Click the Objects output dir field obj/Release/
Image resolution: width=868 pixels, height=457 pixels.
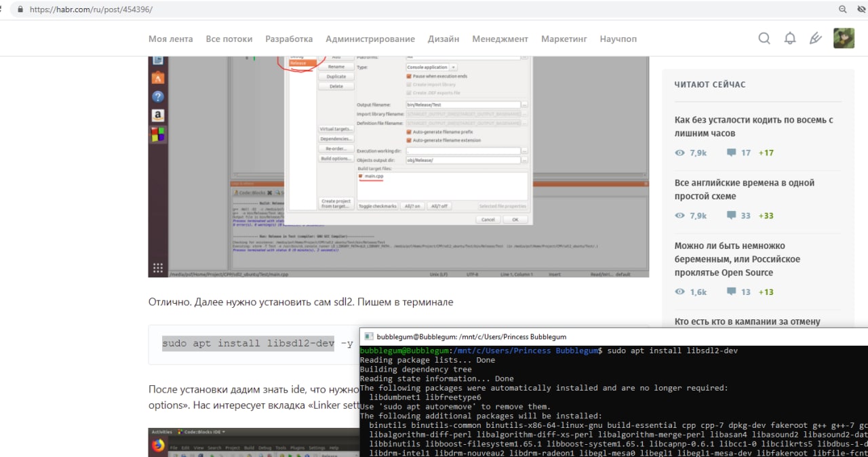click(462, 160)
